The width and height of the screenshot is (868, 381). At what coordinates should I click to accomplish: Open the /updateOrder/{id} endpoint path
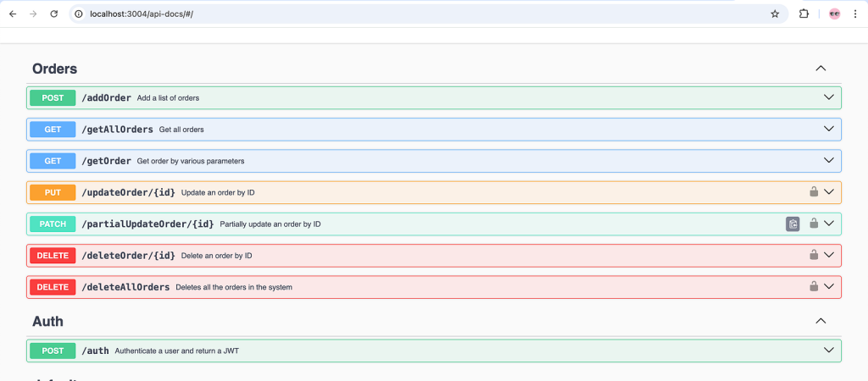128,192
